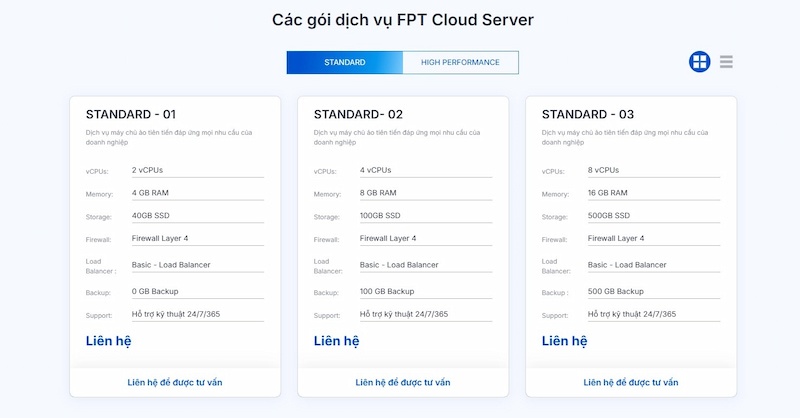Click 'Liên hệ' price in STANDARD - 01
This screenshot has height=418, width=800.
tap(108, 341)
